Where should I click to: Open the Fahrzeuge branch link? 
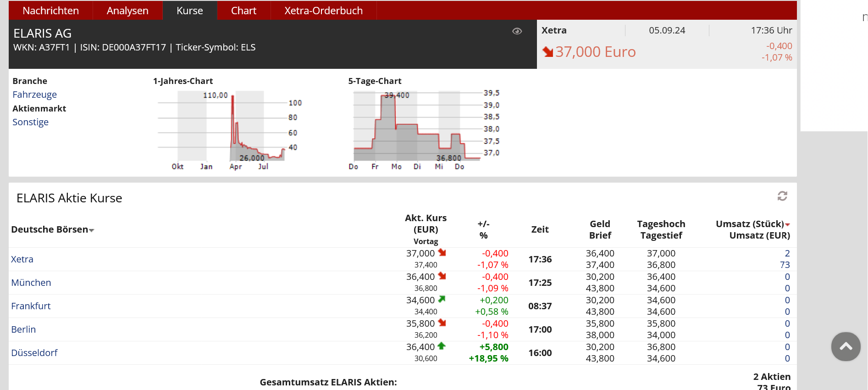[x=34, y=95]
